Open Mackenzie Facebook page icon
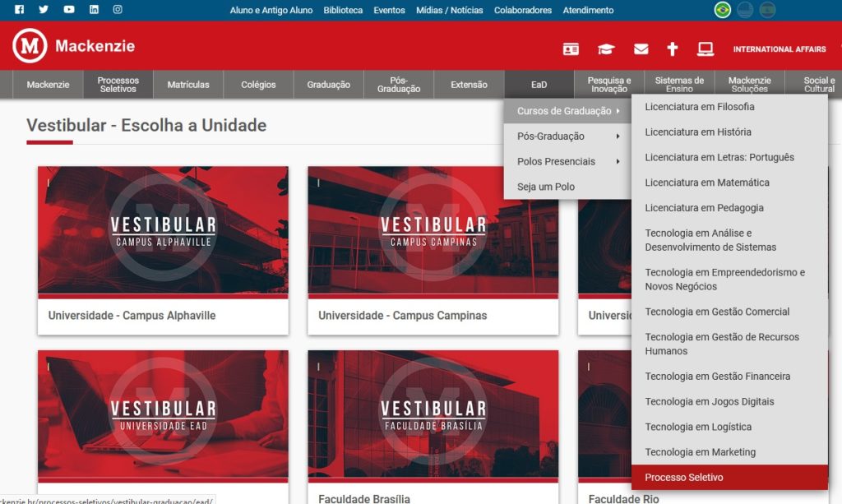 (20, 9)
